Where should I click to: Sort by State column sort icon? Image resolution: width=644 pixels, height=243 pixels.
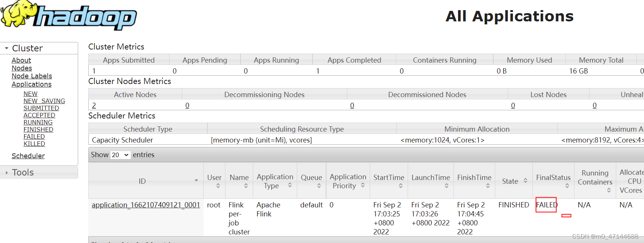525,181
